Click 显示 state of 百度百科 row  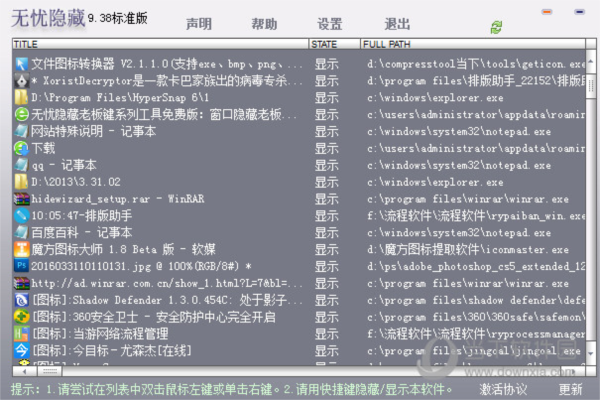(326, 232)
